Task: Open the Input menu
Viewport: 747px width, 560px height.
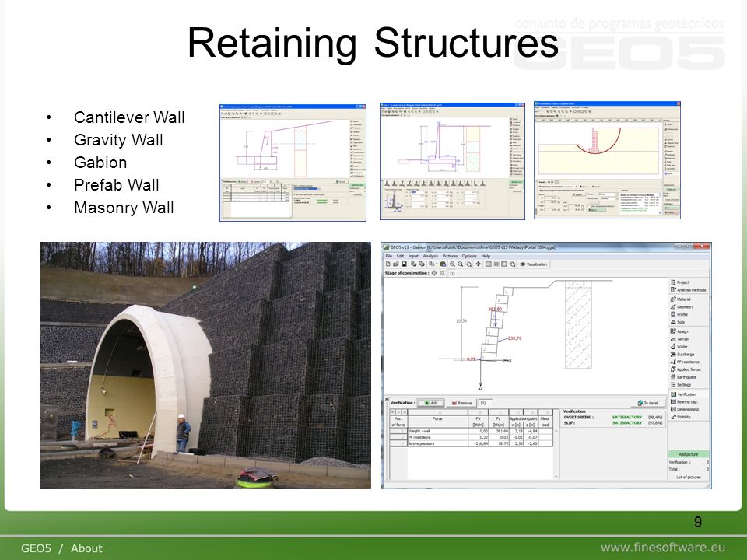Action: click(413, 256)
